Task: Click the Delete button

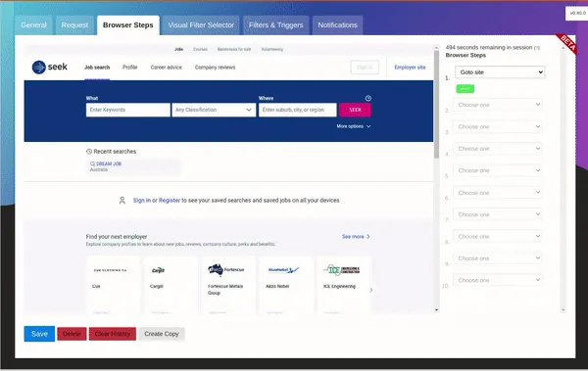Action: 72,334
